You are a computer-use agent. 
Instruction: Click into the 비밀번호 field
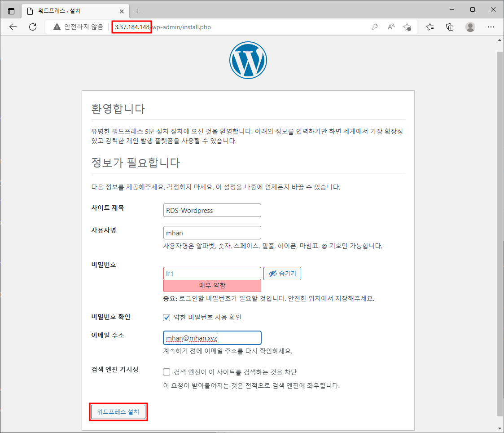(212, 274)
